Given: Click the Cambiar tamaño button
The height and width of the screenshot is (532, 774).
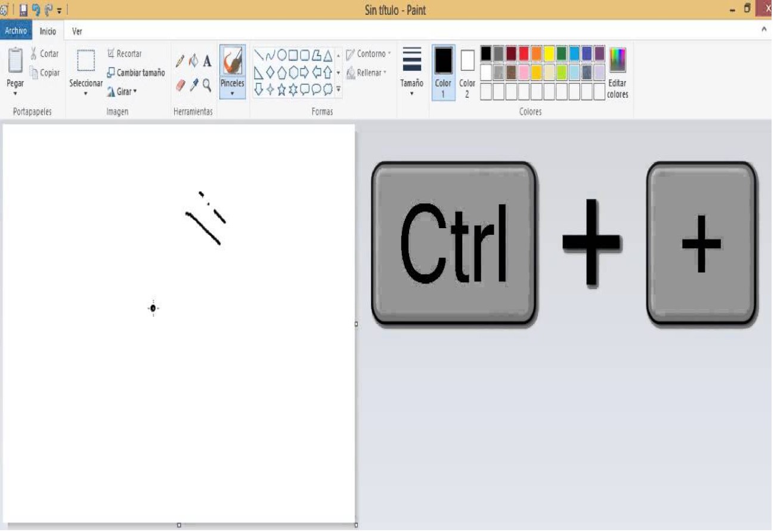Looking at the screenshot, I should (x=137, y=73).
